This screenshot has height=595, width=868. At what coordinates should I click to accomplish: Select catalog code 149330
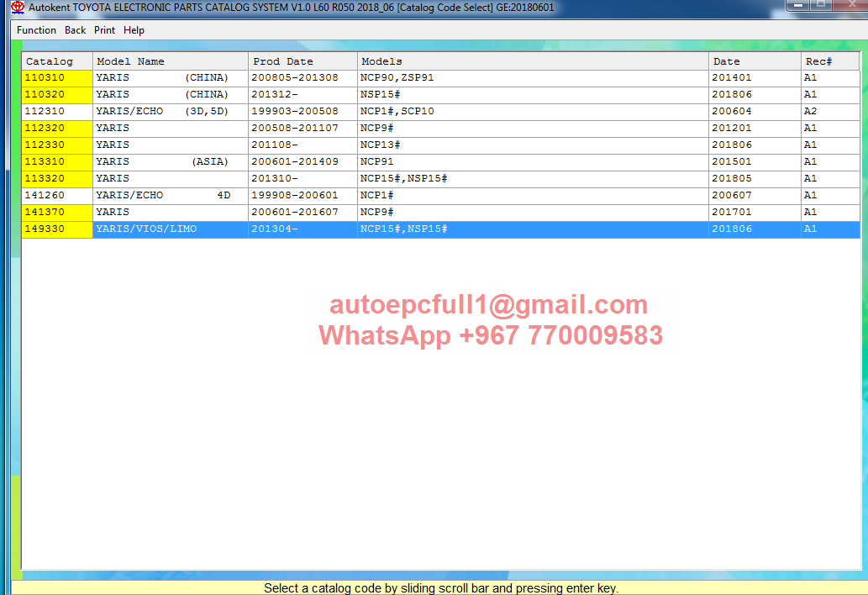tap(57, 229)
